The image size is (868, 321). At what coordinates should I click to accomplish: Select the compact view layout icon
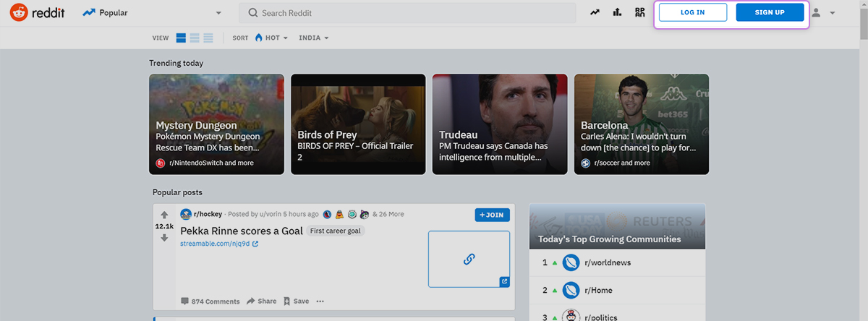click(x=208, y=38)
